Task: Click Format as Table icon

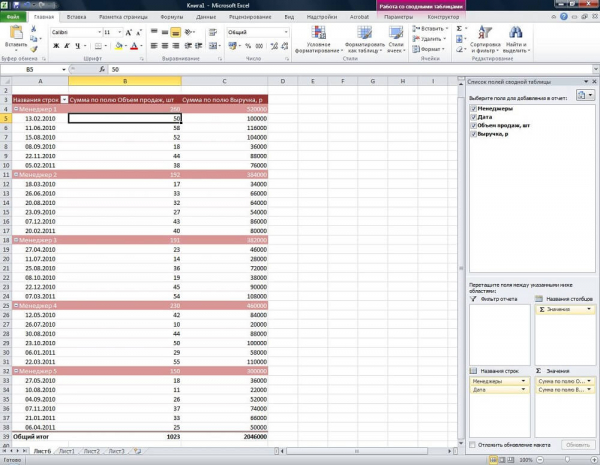Action: [x=364, y=40]
